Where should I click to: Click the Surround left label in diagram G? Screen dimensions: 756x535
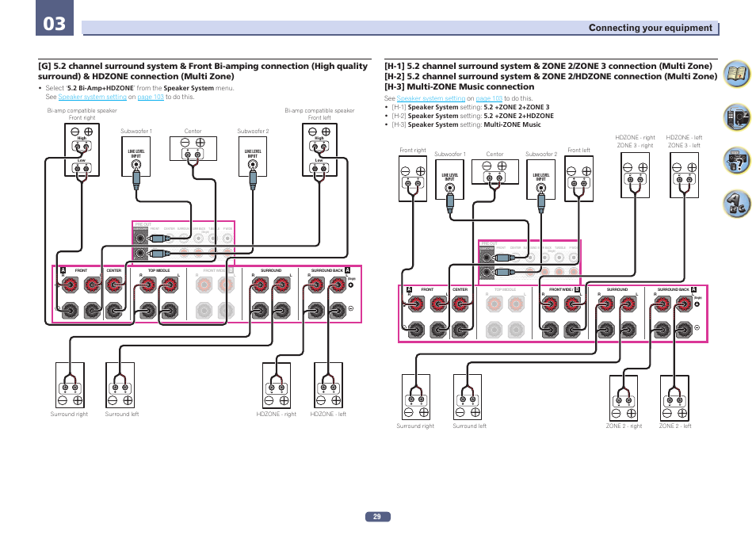[122, 415]
